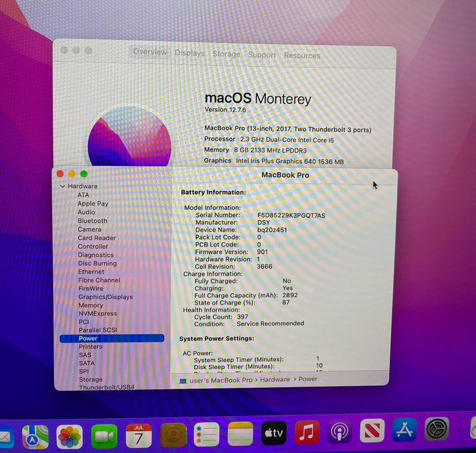Open the Podcasts app in the Dock
This screenshot has width=476, height=453.
point(340,432)
